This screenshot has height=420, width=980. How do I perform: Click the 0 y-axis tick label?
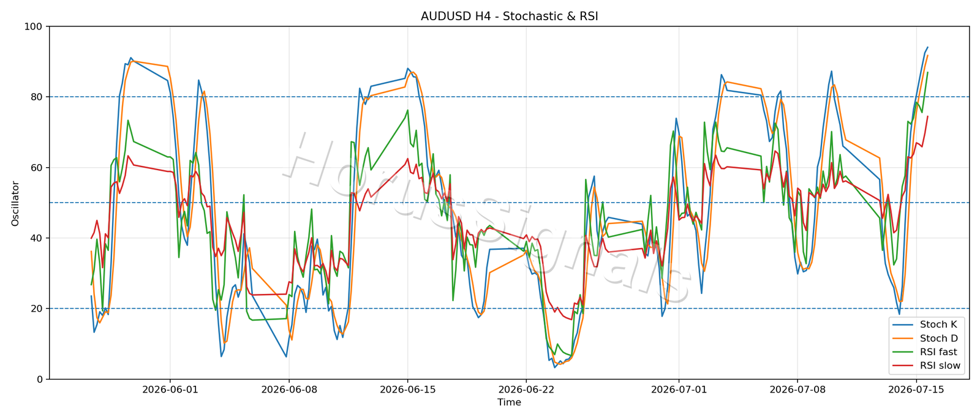click(40, 380)
